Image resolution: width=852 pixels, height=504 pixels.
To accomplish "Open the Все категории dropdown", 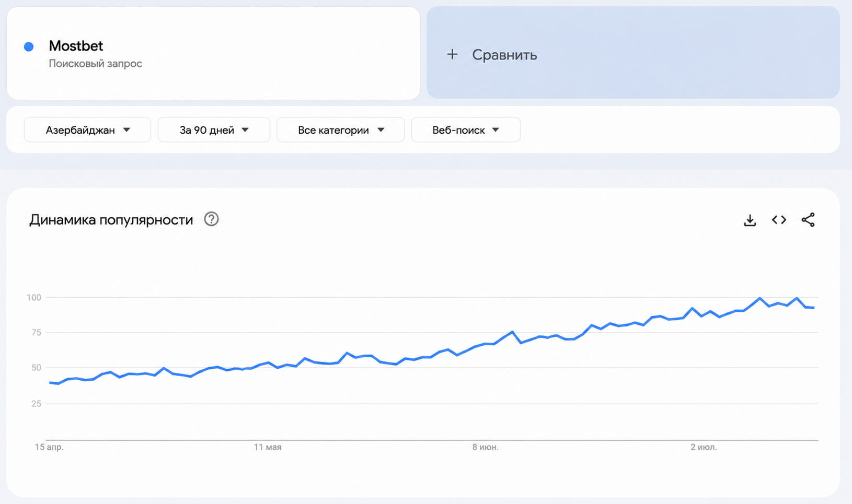I will coord(340,130).
